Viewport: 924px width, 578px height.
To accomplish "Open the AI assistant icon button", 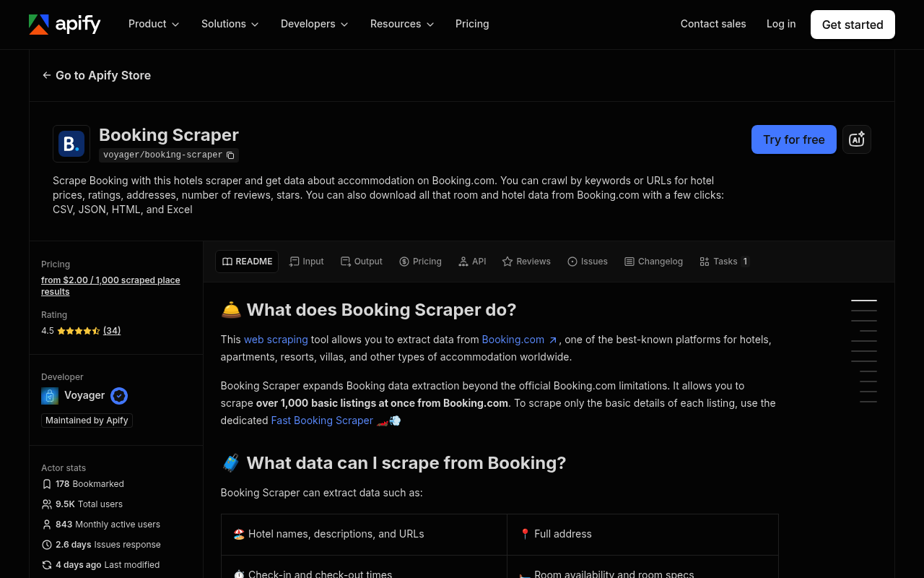I will pyautogui.click(x=857, y=139).
